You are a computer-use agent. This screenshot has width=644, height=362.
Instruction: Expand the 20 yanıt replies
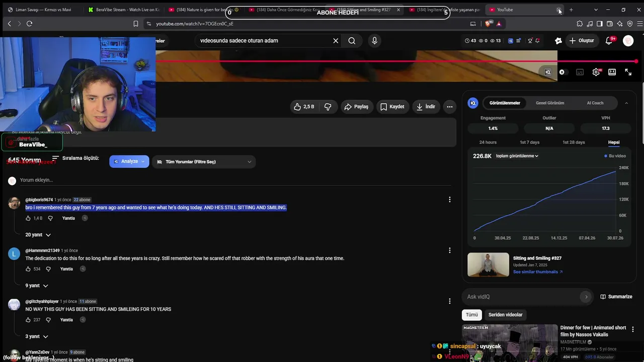(x=38, y=235)
